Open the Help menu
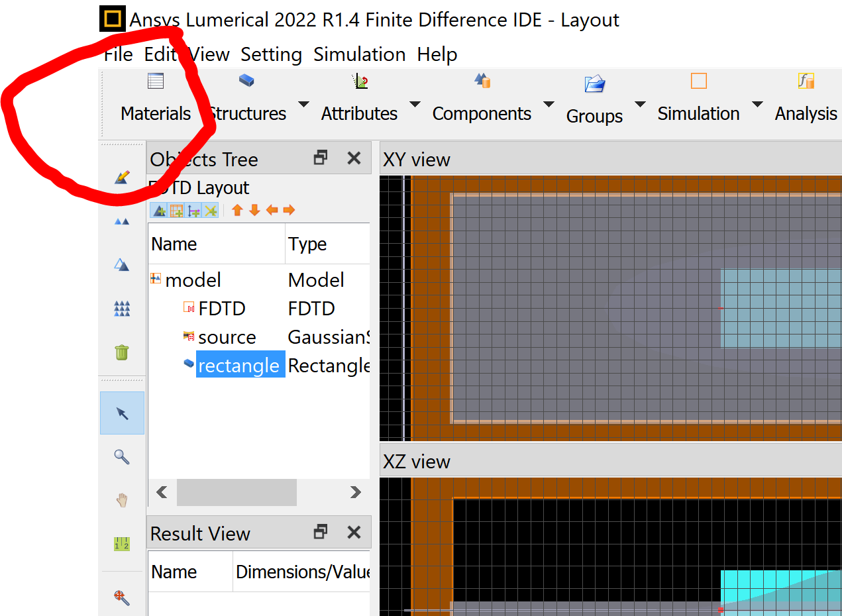 [x=437, y=54]
